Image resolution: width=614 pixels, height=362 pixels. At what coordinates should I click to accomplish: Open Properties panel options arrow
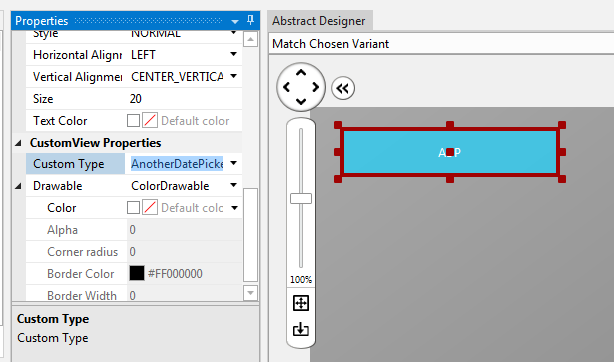point(235,21)
